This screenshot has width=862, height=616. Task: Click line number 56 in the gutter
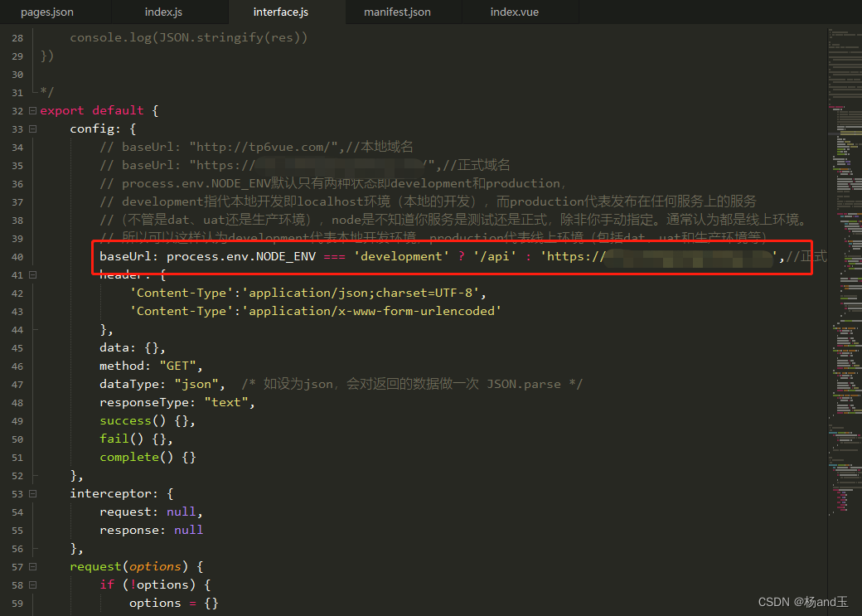click(17, 549)
